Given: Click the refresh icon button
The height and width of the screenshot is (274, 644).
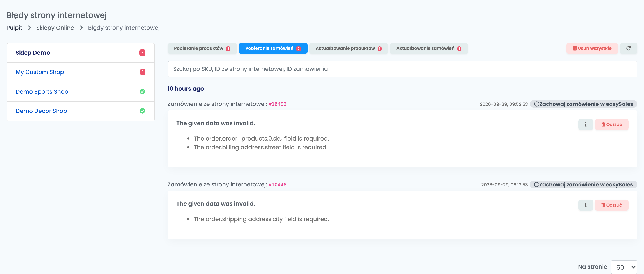Looking at the screenshot, I should tap(628, 48).
